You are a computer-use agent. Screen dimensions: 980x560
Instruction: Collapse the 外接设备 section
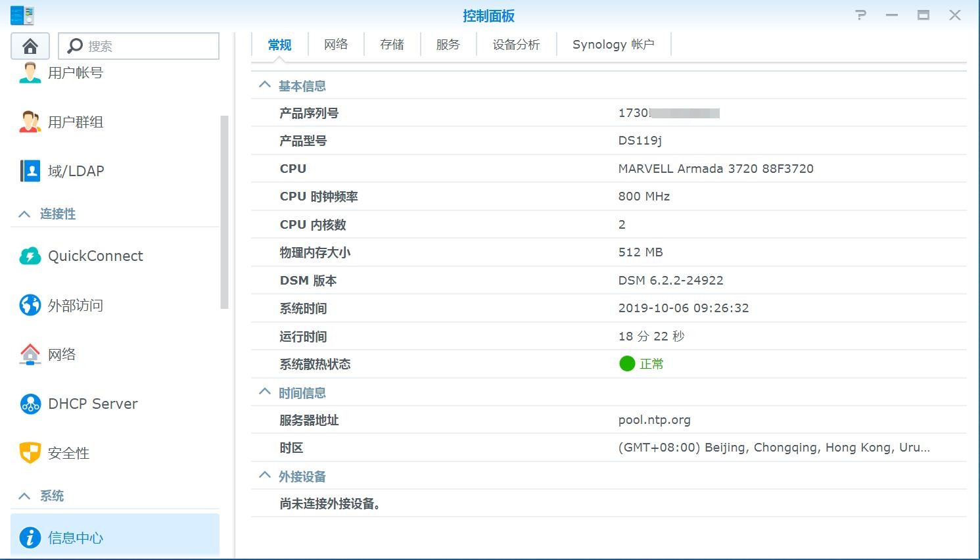265,475
